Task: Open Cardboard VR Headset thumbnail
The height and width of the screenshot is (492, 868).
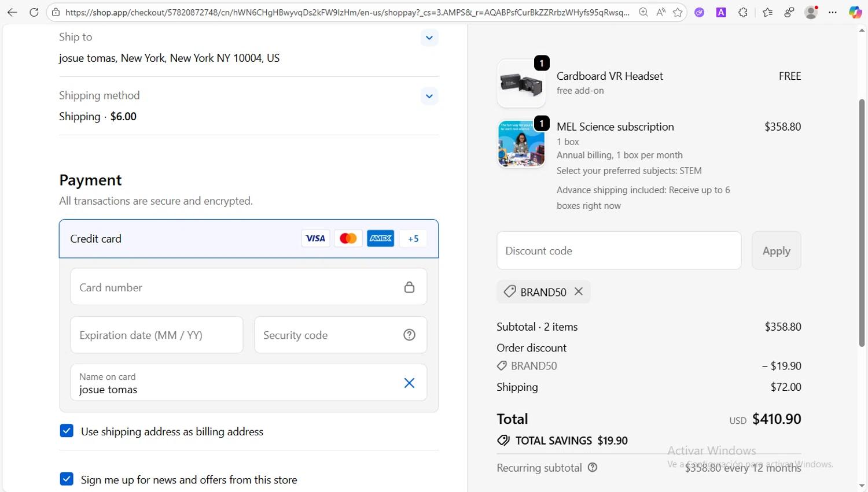Action: click(521, 83)
